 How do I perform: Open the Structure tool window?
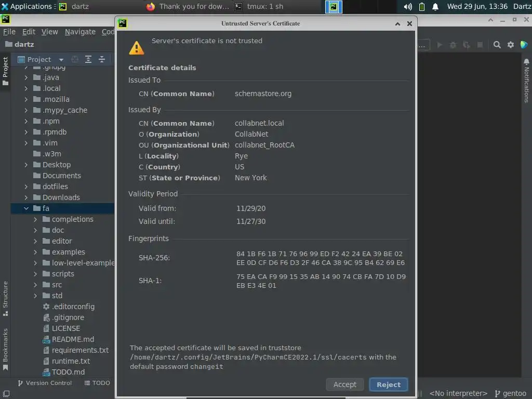tap(5, 299)
